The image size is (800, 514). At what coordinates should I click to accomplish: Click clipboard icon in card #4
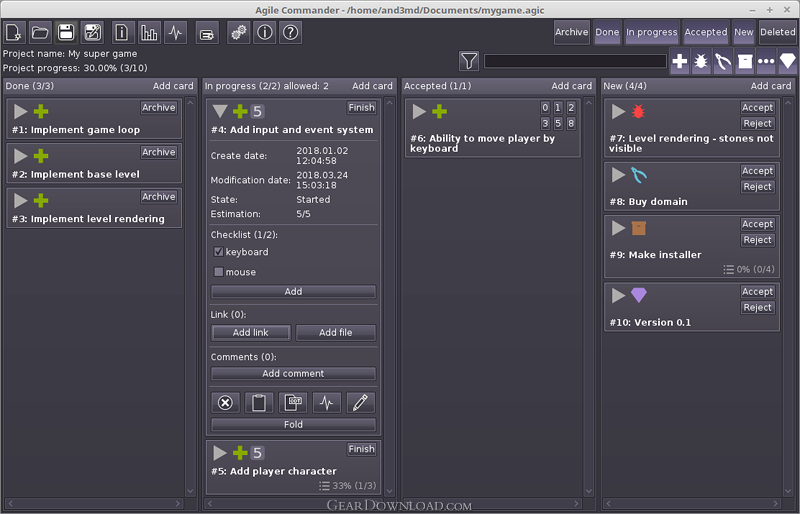[x=259, y=403]
